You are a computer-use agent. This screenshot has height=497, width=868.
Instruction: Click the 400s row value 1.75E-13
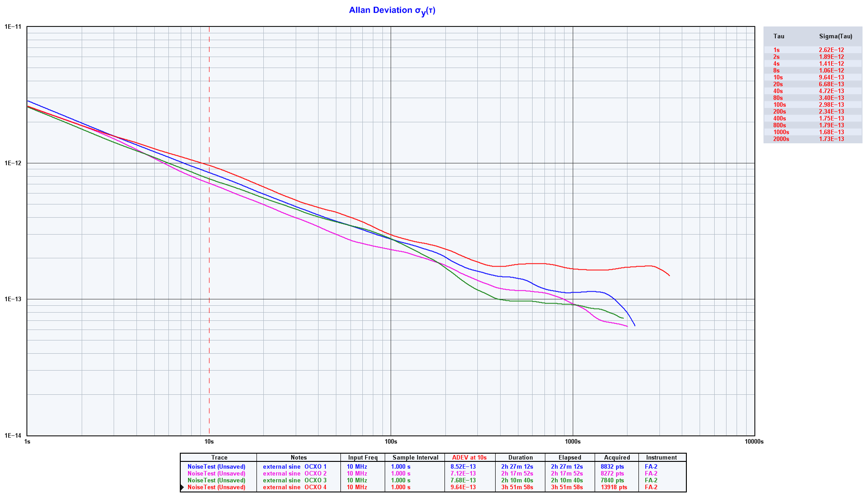click(x=831, y=119)
